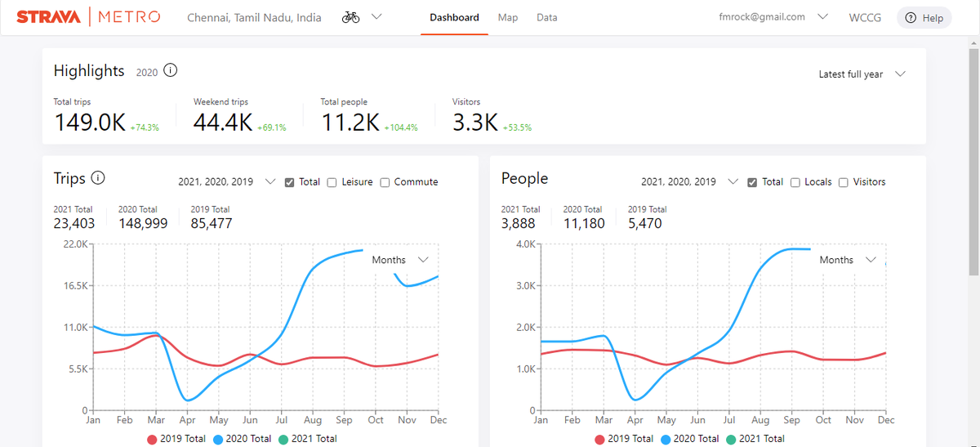This screenshot has height=447, width=980.
Task: Click Chennai, Tamil Nadu, India location
Action: [254, 17]
